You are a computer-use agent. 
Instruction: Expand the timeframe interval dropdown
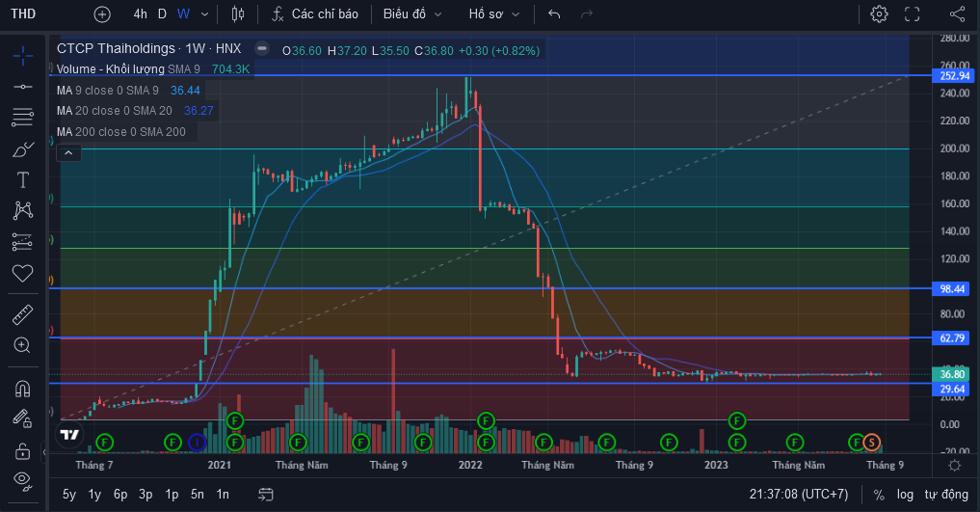(x=204, y=14)
